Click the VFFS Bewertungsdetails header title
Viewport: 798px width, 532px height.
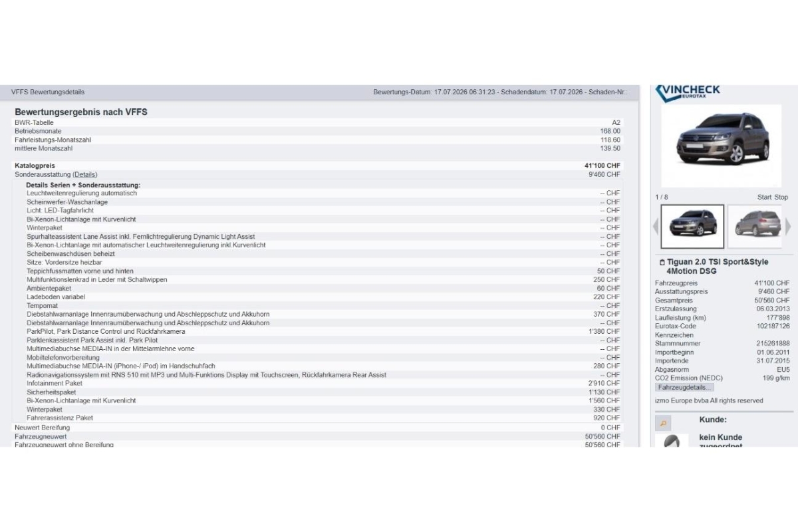(48, 92)
